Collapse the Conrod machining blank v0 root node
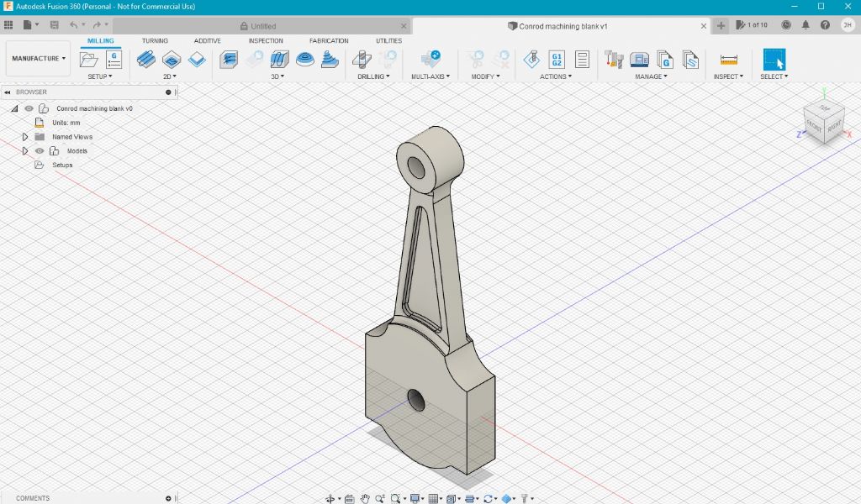861x504 pixels. [x=15, y=108]
